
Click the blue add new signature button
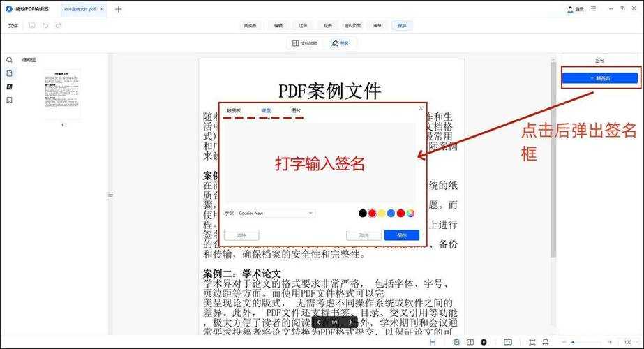point(599,78)
